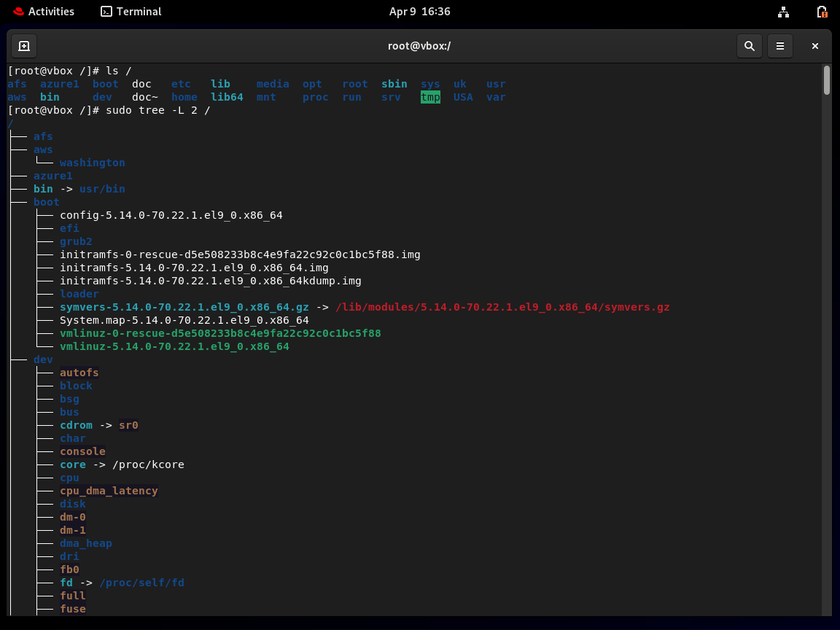Open the clock showing Apr 9 16:36

(x=419, y=11)
